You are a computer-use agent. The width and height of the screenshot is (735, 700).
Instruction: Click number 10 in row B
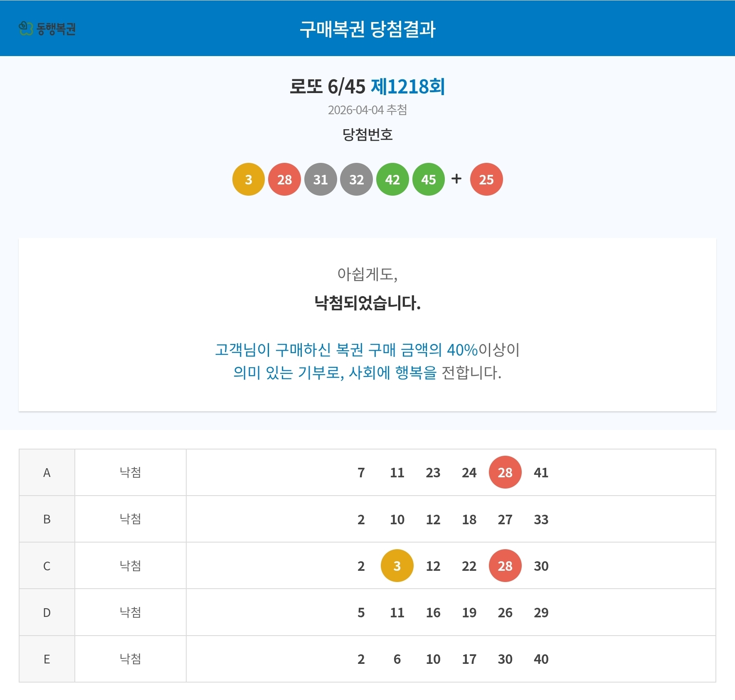click(x=397, y=519)
